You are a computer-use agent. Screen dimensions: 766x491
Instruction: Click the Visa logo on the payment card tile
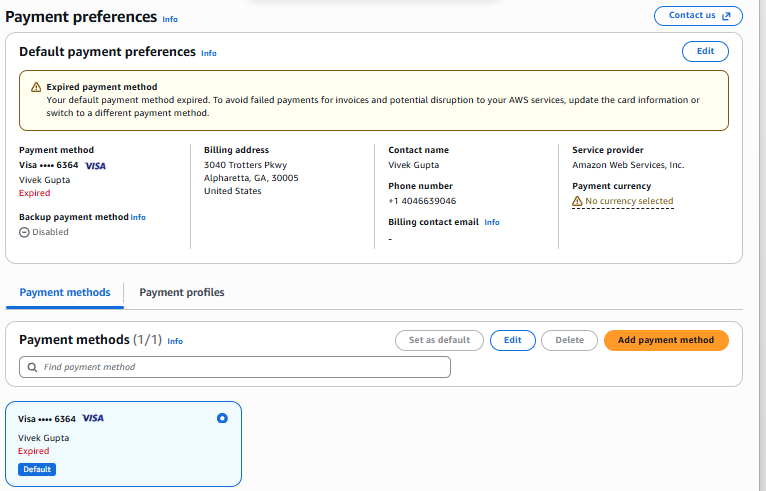coord(93,418)
